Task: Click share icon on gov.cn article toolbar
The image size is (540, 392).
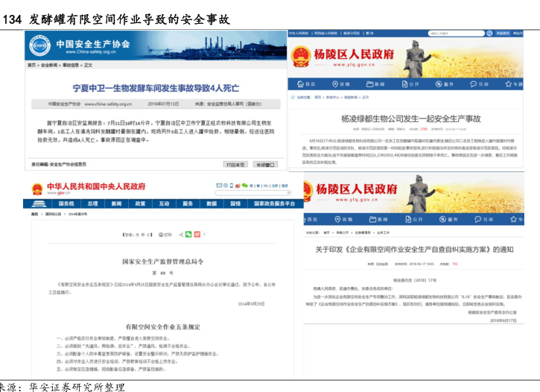Action: [x=181, y=235]
